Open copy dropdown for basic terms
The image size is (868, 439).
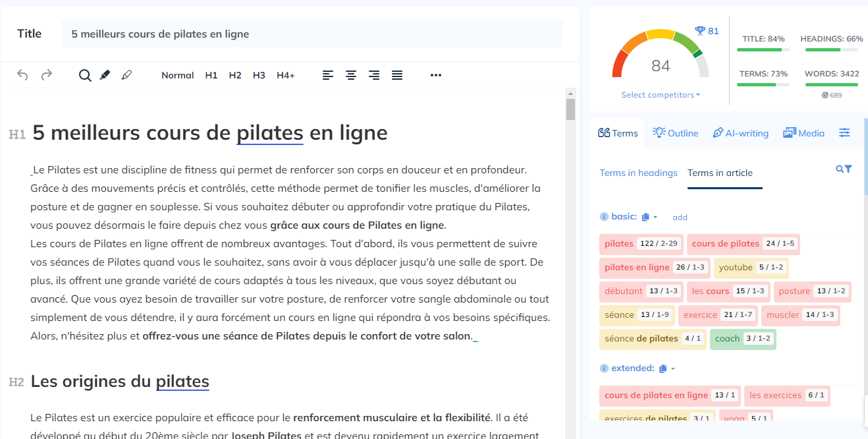649,217
